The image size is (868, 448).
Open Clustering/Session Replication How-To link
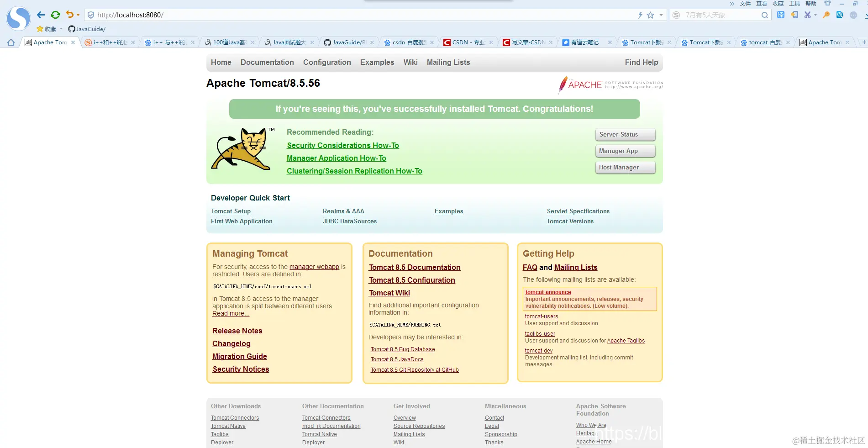pyautogui.click(x=354, y=171)
